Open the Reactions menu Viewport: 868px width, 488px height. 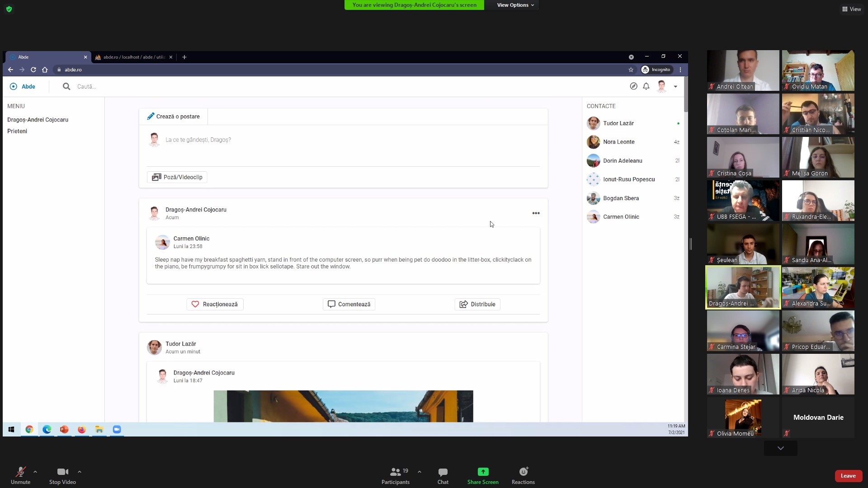pyautogui.click(x=523, y=475)
